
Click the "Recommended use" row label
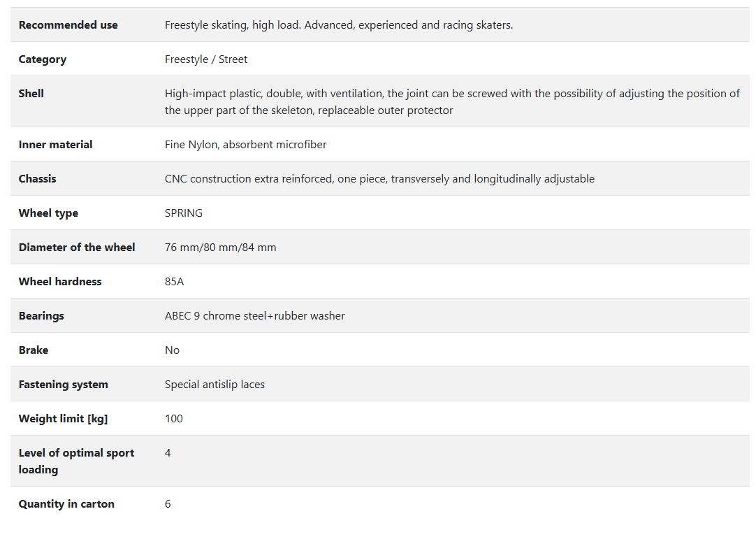pyautogui.click(x=68, y=25)
